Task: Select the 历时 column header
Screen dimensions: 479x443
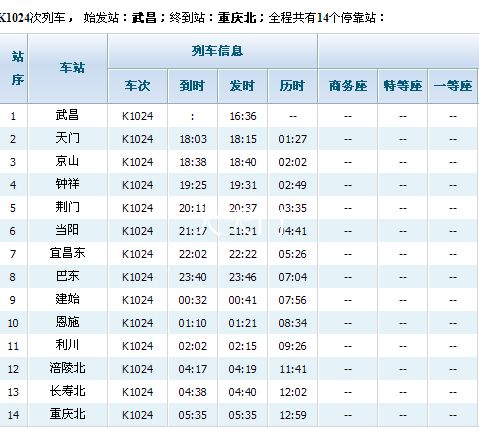Action: tap(292, 86)
